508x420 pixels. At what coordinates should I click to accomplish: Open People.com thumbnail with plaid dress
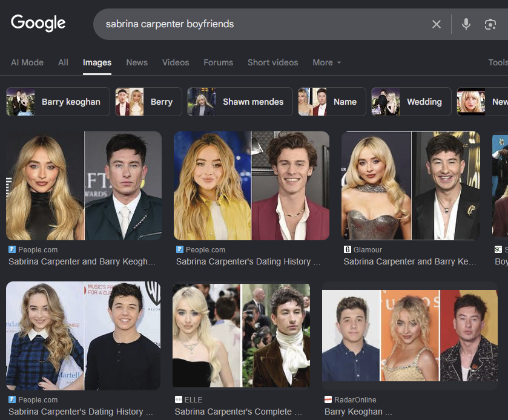click(x=84, y=336)
